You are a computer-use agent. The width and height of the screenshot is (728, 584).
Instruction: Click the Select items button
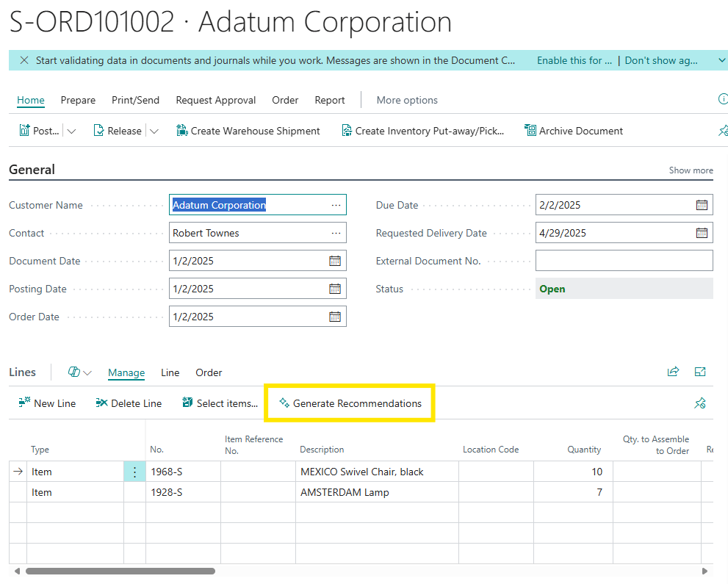coord(220,403)
